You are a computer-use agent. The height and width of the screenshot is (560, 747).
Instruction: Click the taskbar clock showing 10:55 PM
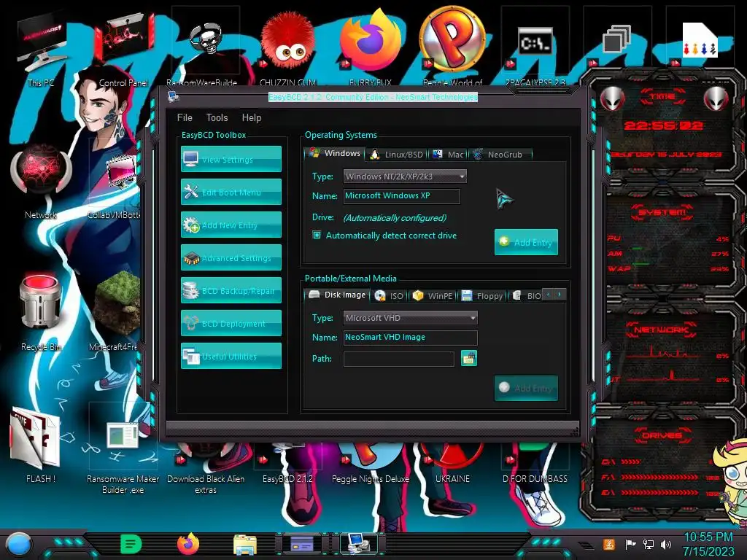708,544
